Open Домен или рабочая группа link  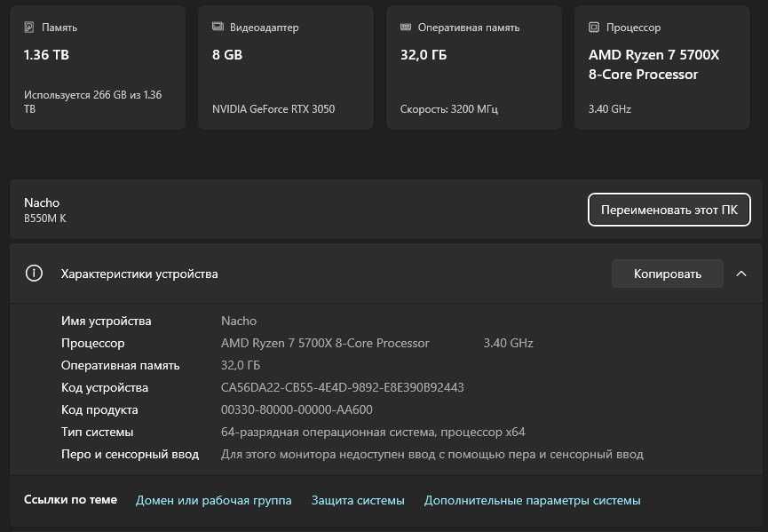click(214, 500)
